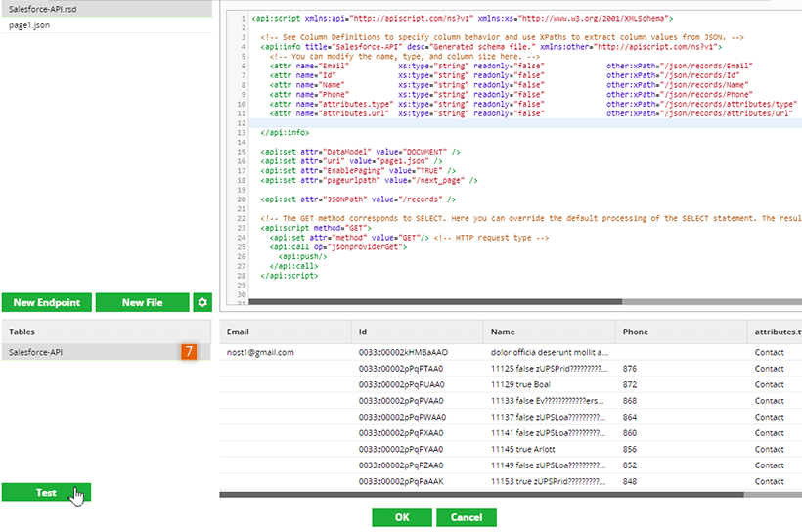Click the Name column header
Screen dimensions: 802x532
point(550,332)
